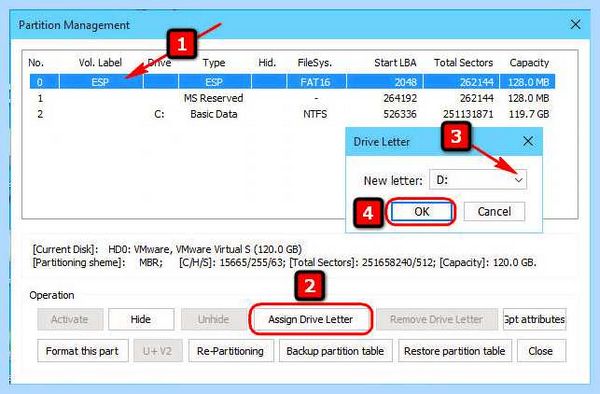This screenshot has height=394, width=600.
Task: Click the Current Disk info line
Action: point(167,249)
